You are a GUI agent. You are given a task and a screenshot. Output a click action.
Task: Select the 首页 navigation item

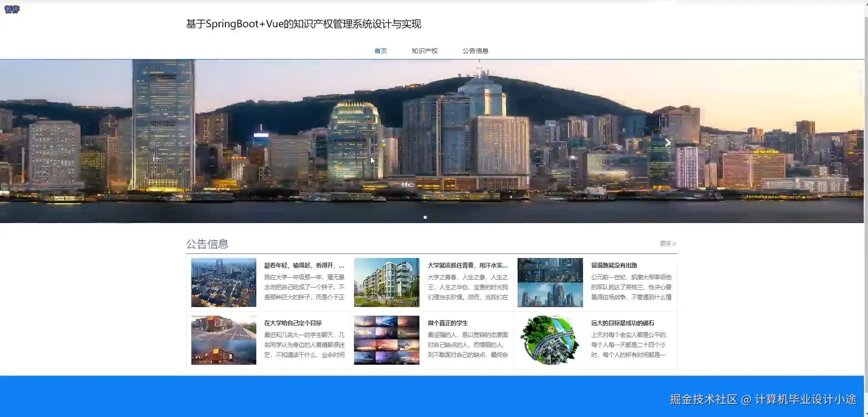(381, 50)
